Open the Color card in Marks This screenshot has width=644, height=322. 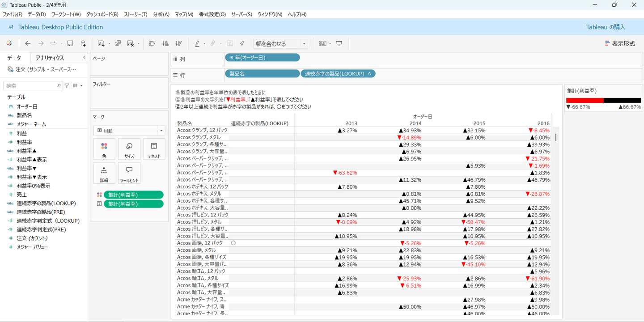click(x=104, y=149)
